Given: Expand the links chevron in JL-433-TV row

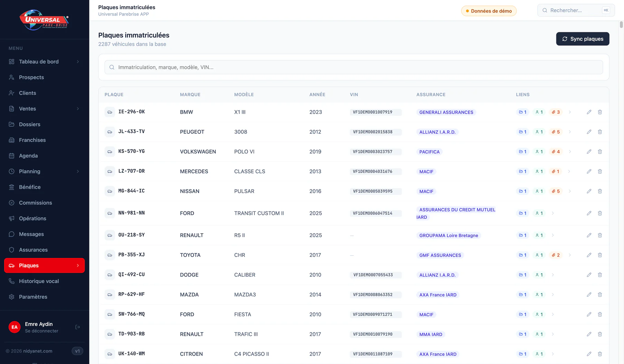Looking at the screenshot, I should click(x=569, y=132).
